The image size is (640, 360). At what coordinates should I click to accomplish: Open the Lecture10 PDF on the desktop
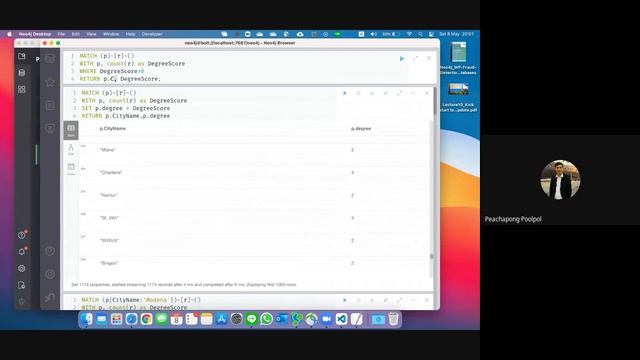coord(458,97)
